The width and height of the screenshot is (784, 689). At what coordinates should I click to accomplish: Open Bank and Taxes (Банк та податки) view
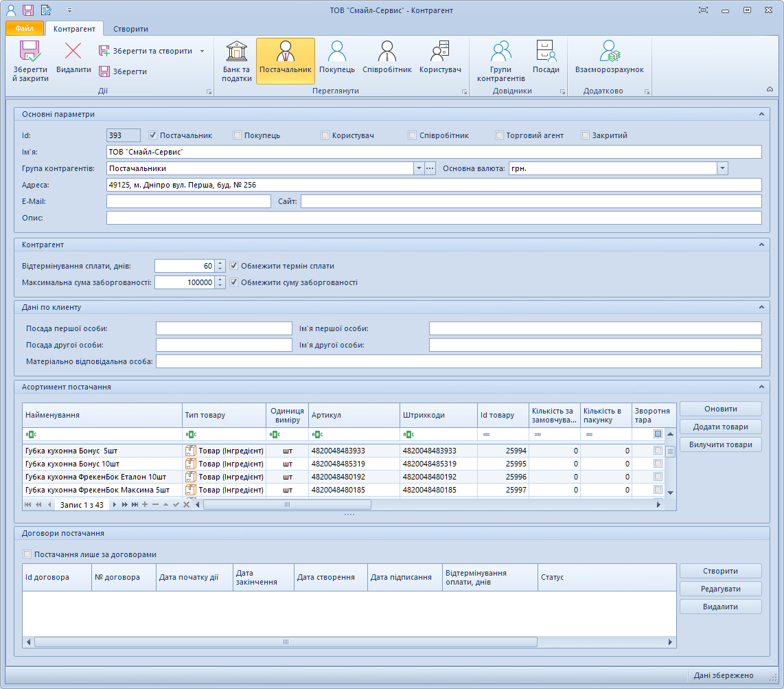236,60
